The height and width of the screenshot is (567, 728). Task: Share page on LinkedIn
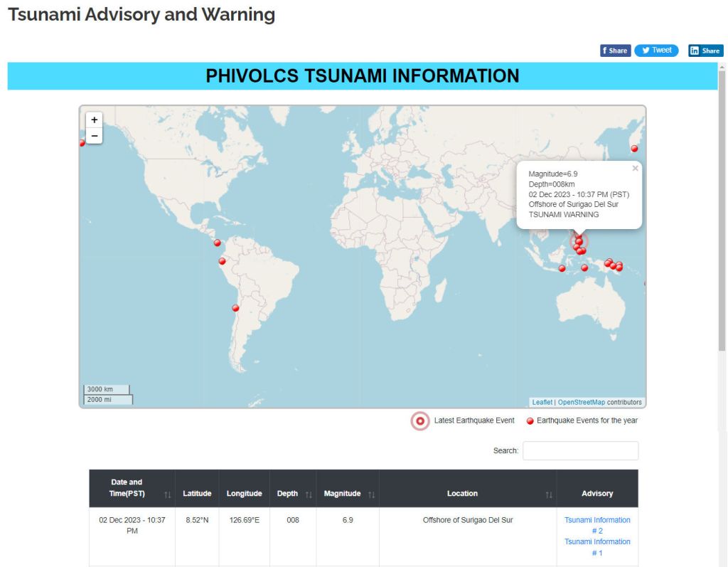point(705,51)
